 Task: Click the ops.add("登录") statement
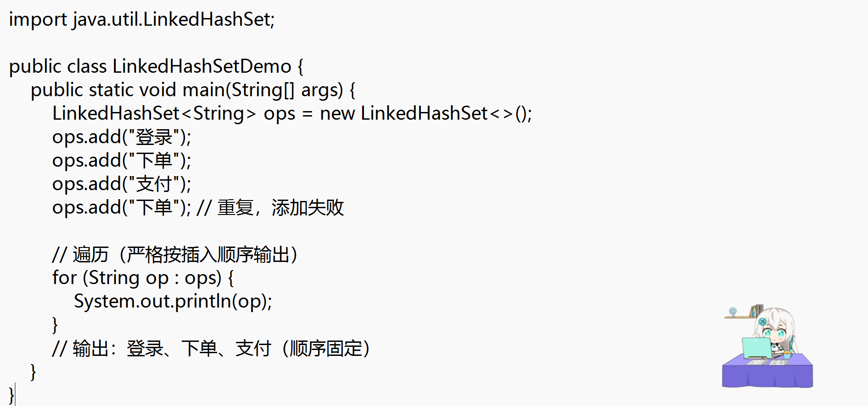(x=122, y=137)
